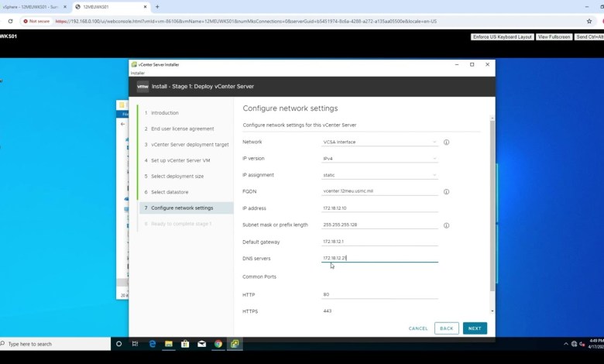This screenshot has width=604, height=364.
Task: Reload the browser page
Action: [x=10, y=21]
